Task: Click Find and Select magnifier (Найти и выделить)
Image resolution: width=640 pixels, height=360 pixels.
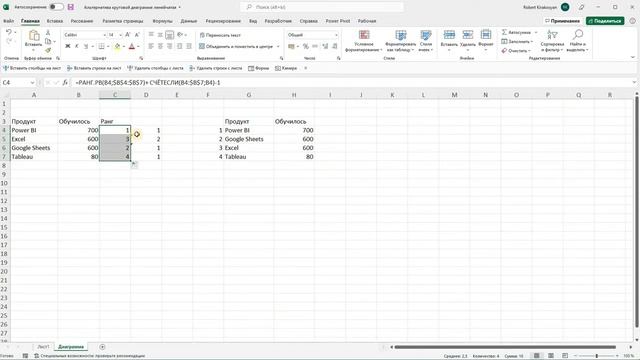Action: point(578,41)
